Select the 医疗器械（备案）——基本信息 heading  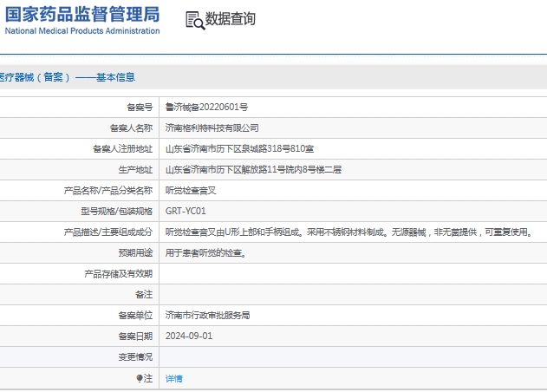(x=67, y=77)
